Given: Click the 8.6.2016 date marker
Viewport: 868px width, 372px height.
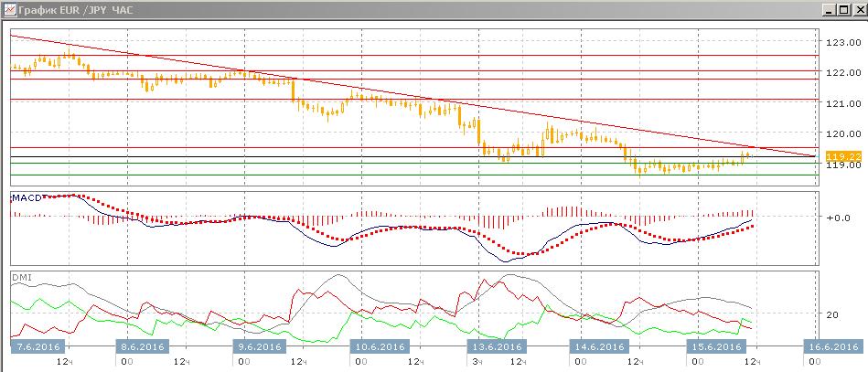Looking at the screenshot, I should (143, 346).
